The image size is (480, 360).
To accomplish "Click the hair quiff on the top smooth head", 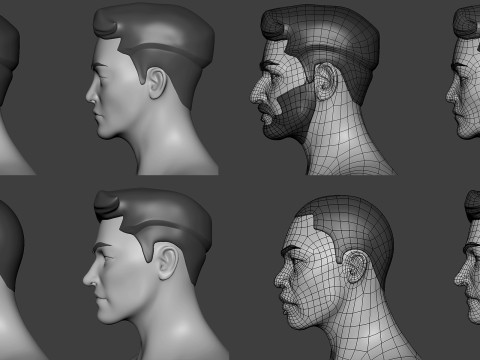I will (106, 23).
